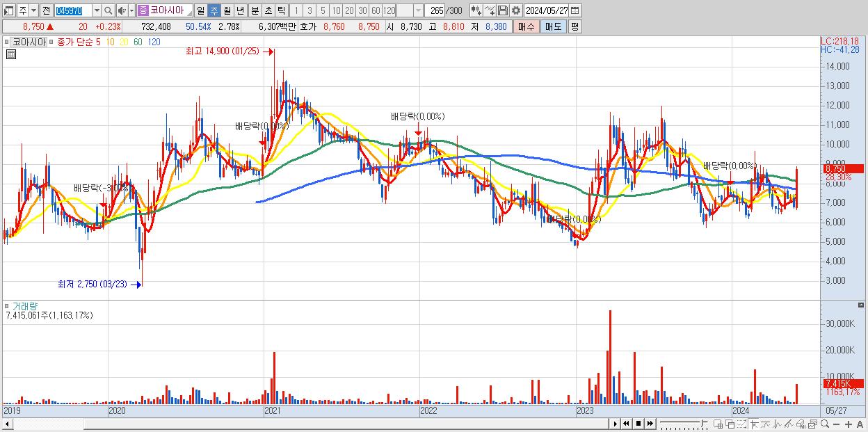This screenshot has width=868, height=432.
Task: Expand the stock code history dropdown
Action: (x=97, y=10)
